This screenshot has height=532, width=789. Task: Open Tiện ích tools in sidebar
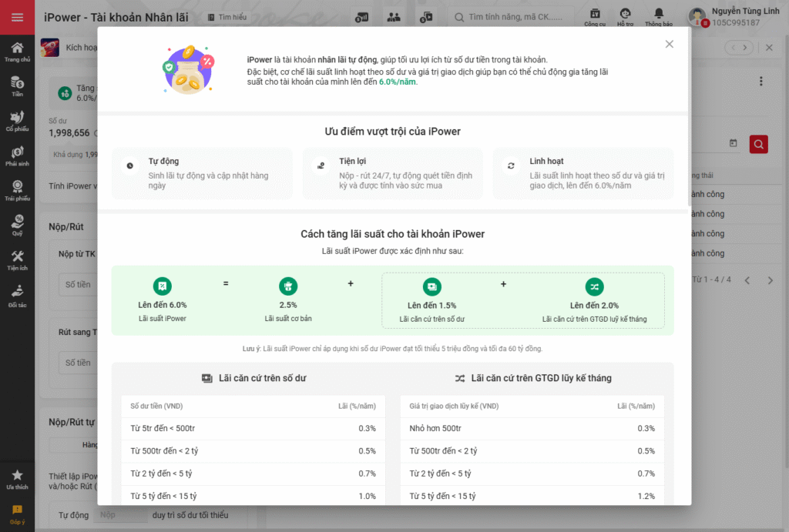point(17,260)
